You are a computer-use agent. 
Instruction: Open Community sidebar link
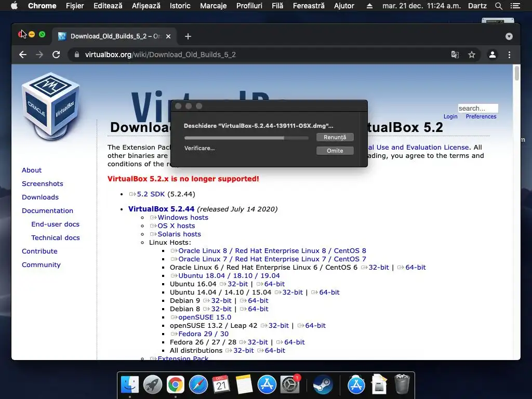(x=41, y=265)
